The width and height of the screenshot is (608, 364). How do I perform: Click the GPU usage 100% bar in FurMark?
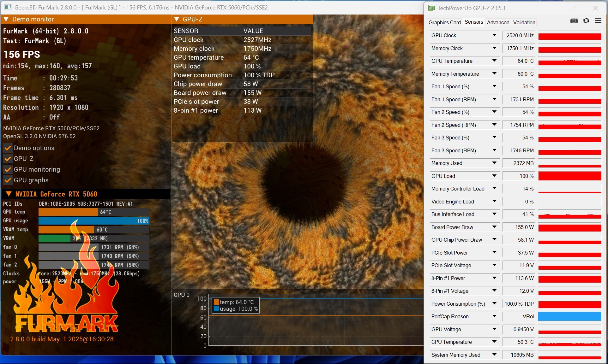pos(94,221)
